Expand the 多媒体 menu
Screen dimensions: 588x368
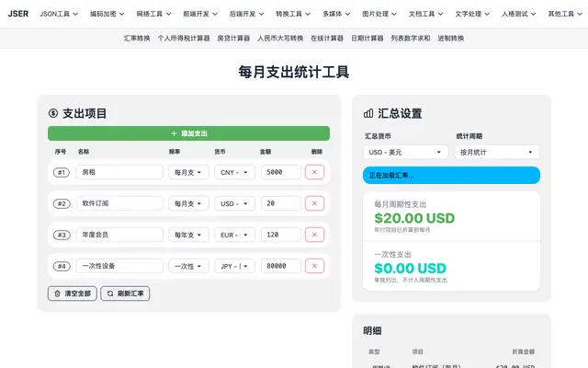pos(336,14)
